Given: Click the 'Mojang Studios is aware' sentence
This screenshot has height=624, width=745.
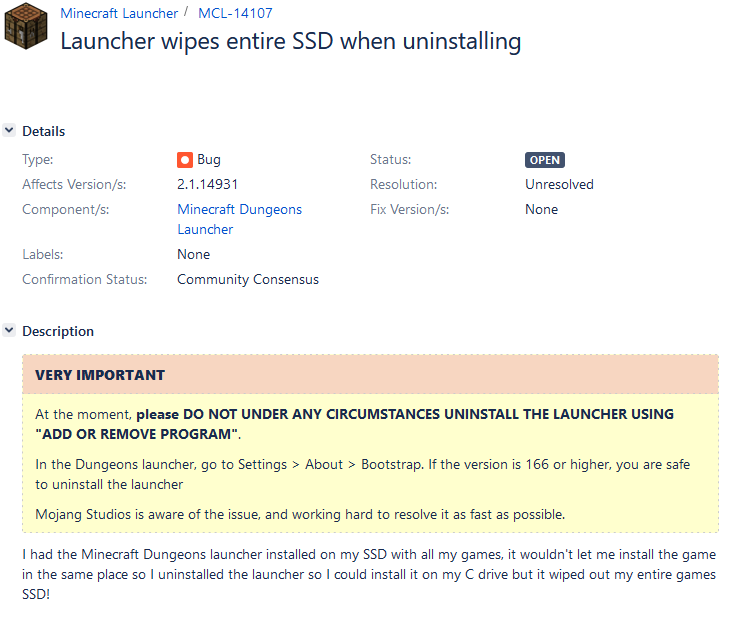Looking at the screenshot, I should pyautogui.click(x=300, y=515).
